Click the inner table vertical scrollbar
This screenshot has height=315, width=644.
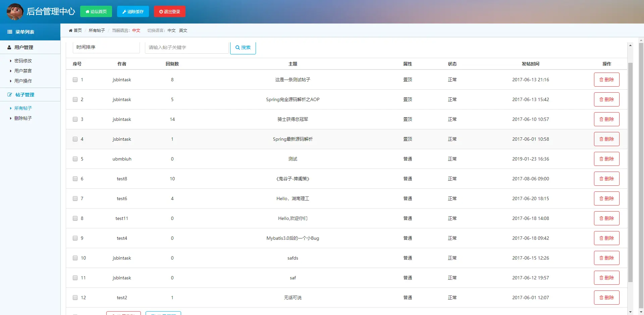coord(630,172)
